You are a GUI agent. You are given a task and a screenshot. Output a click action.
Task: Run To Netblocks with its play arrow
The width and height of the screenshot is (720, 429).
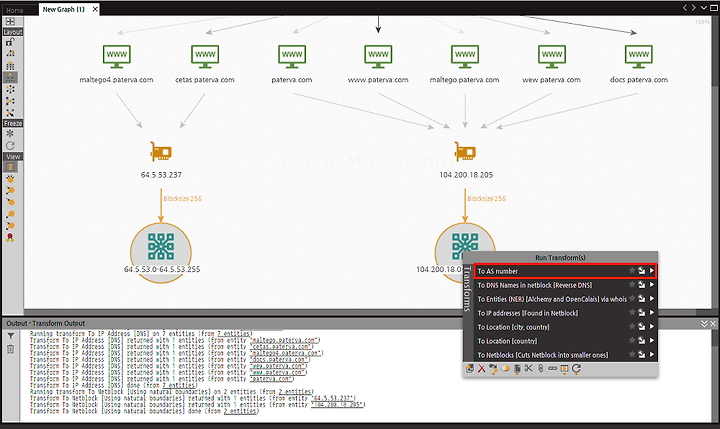652,355
